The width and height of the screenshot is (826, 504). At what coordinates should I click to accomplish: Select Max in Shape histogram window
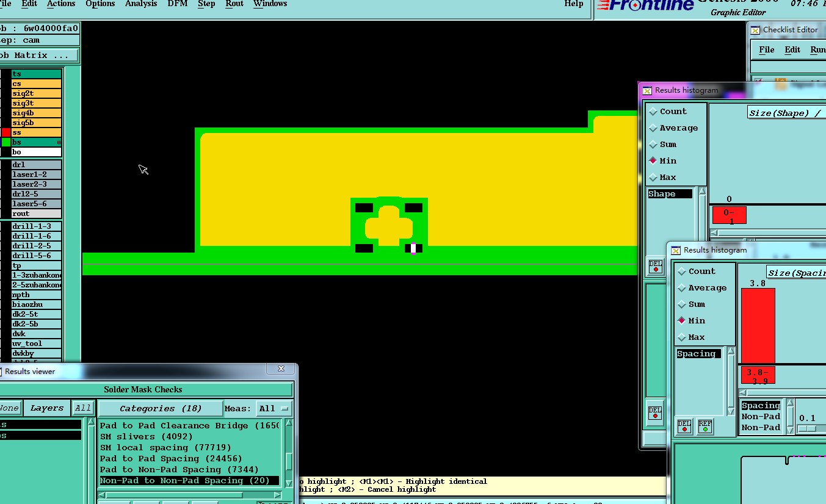(x=662, y=178)
